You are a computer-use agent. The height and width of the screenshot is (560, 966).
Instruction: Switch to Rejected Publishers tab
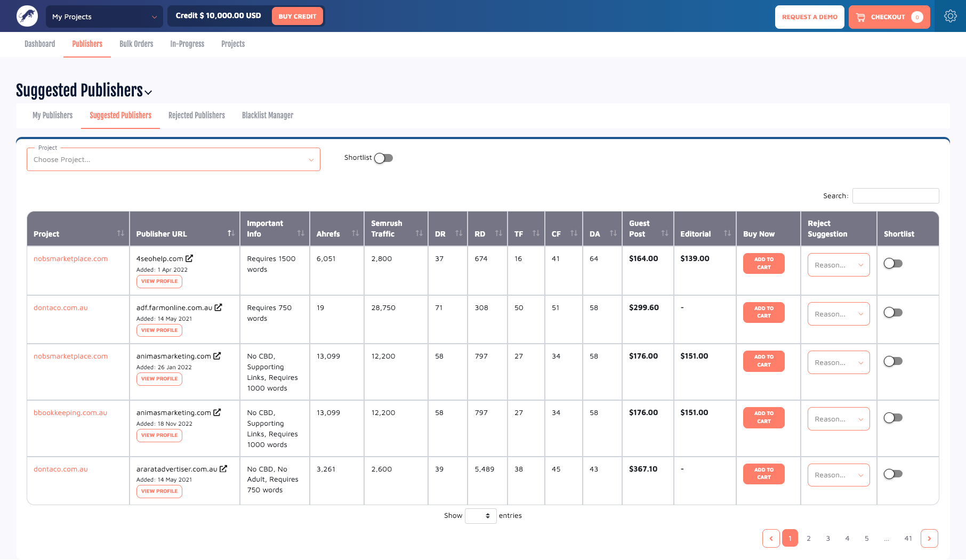[x=196, y=115]
